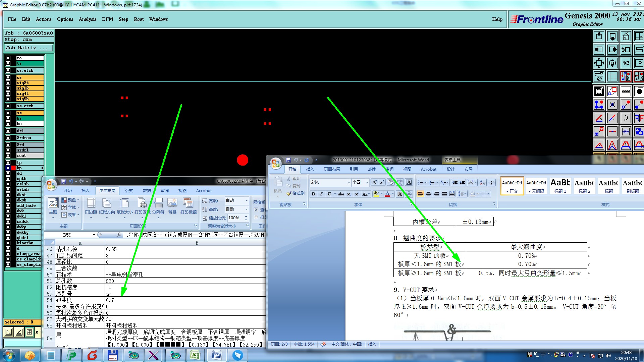The width and height of the screenshot is (644, 362).
Task: Click the center align icon in Word
Action: pyautogui.click(x=428, y=194)
